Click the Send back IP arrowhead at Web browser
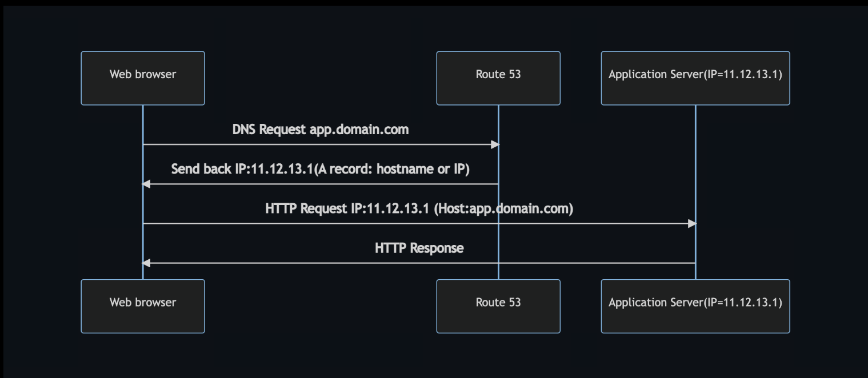The height and width of the screenshot is (378, 868). click(x=146, y=184)
